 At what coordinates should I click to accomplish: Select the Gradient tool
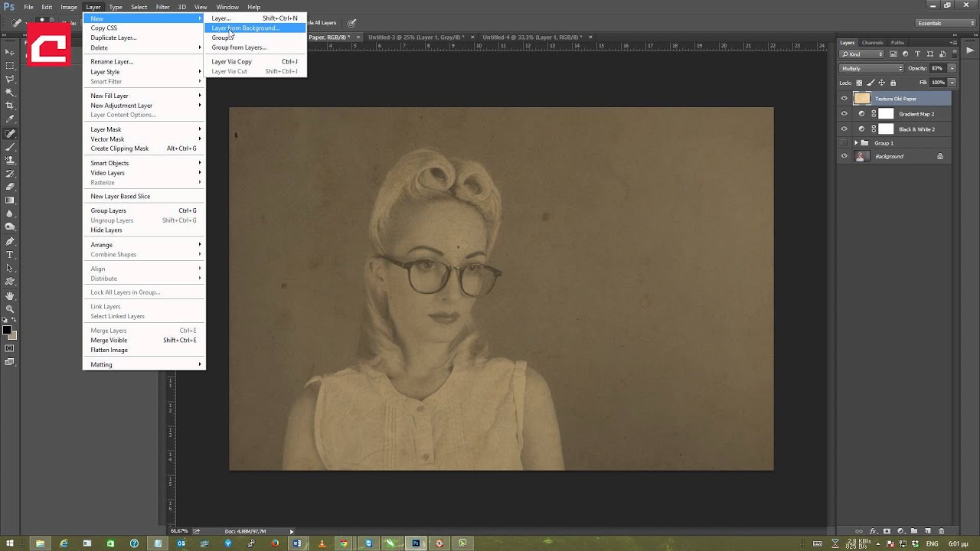pyautogui.click(x=10, y=201)
